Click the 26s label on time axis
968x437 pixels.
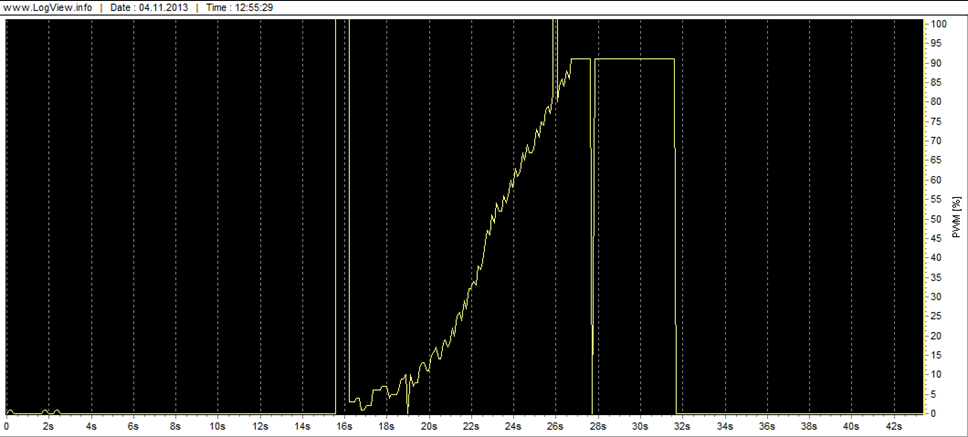pos(556,426)
